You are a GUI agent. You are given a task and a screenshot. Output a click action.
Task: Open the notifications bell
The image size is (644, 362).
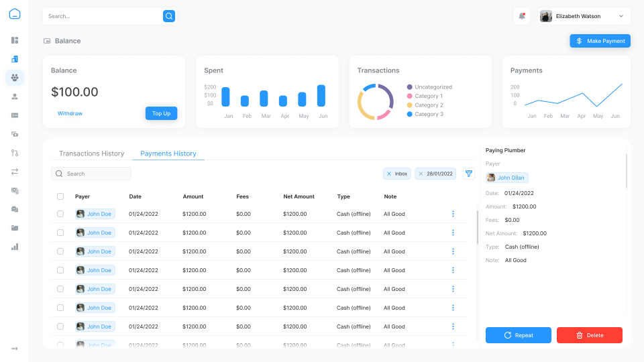[522, 16]
